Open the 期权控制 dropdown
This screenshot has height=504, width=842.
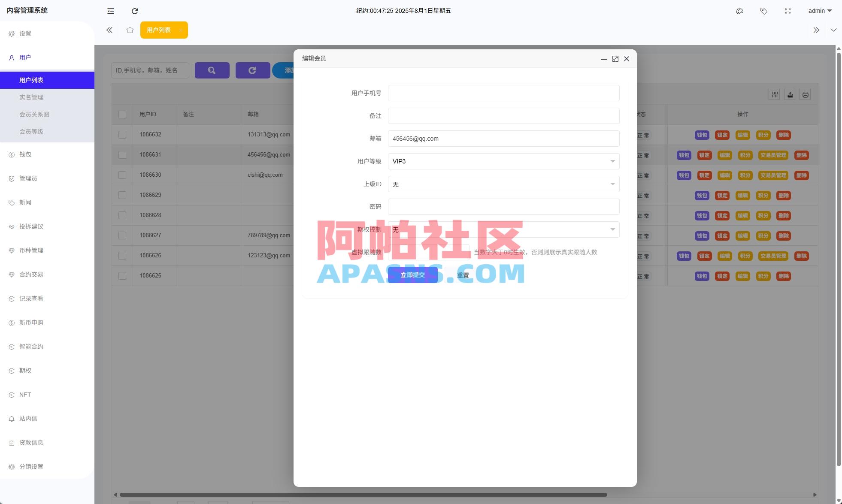click(503, 229)
